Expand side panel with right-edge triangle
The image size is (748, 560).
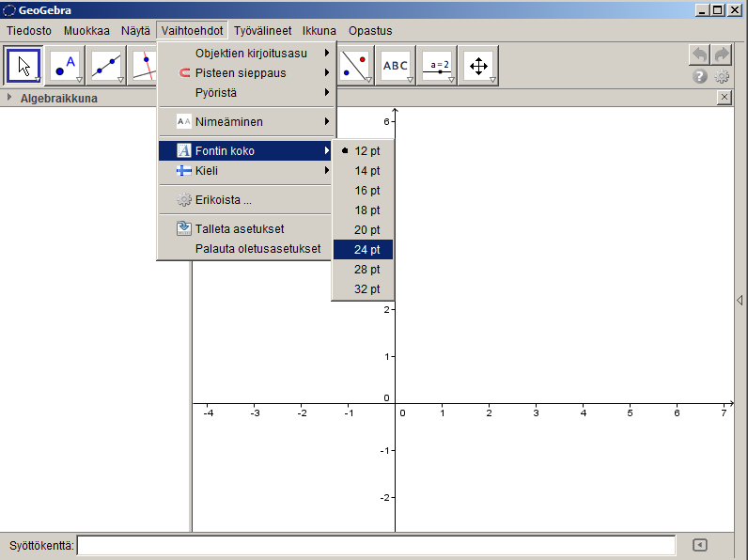click(x=740, y=300)
